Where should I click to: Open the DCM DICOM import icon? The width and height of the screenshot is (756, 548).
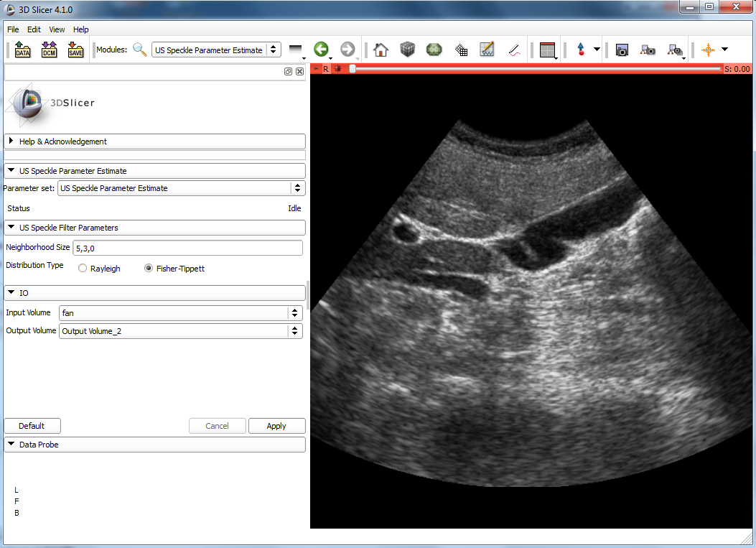point(49,50)
